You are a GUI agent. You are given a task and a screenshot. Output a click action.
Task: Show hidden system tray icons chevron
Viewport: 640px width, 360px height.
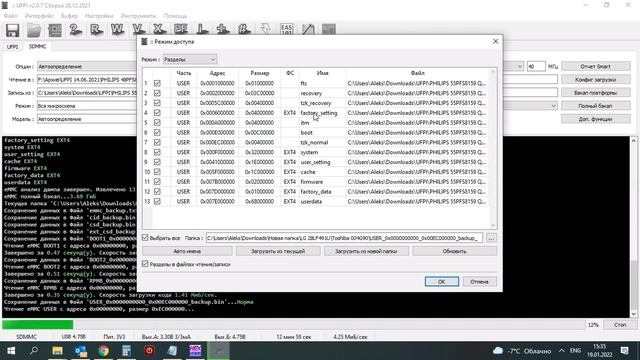click(562, 351)
